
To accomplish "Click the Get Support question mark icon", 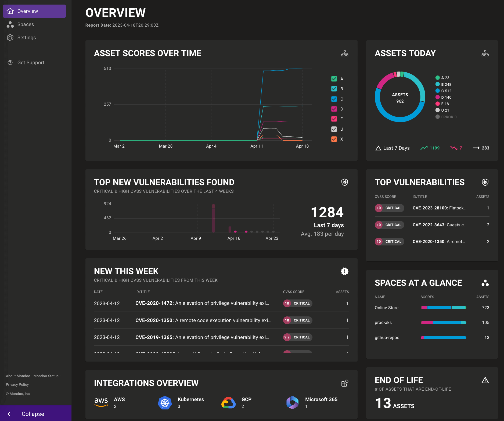I will pos(10,62).
